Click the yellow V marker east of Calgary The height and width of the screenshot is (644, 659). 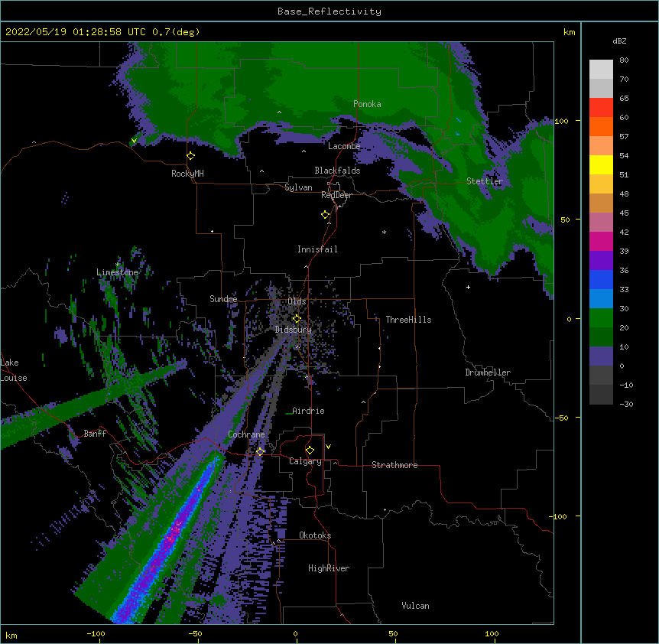[x=328, y=447]
